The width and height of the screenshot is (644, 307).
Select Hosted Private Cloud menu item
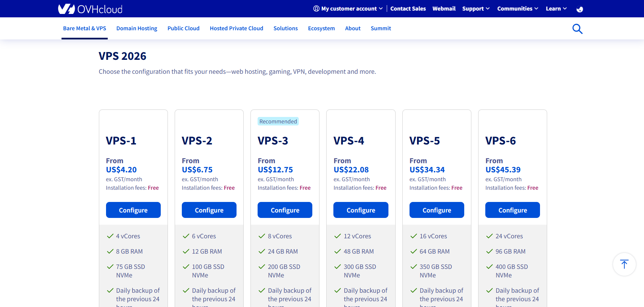(x=236, y=29)
